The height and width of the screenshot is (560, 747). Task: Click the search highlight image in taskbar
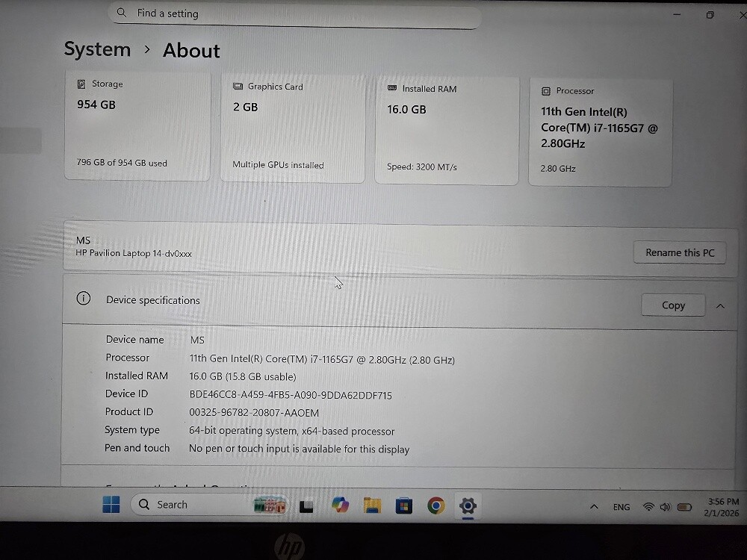click(x=270, y=505)
